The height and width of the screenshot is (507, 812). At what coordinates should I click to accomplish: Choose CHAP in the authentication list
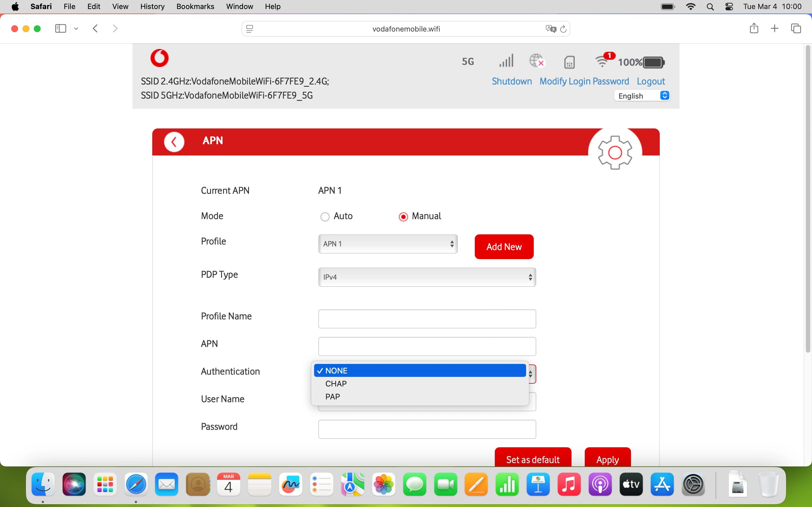[336, 384]
